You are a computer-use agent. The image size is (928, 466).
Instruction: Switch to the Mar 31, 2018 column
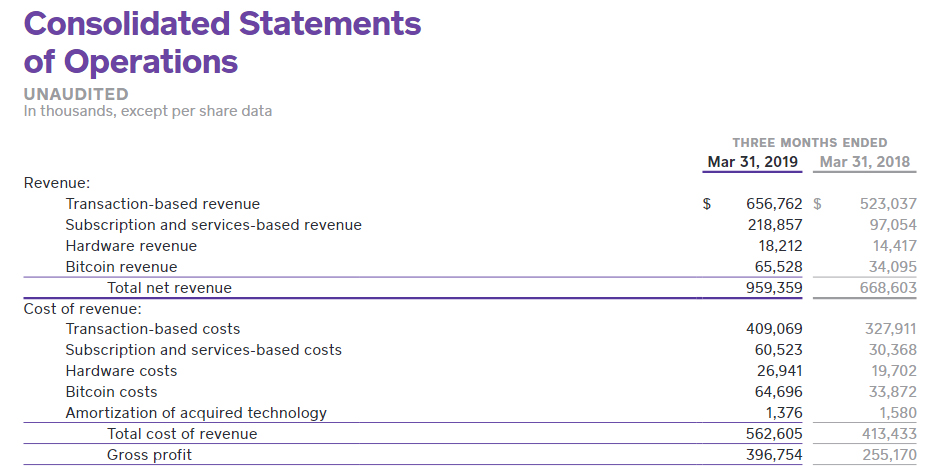click(x=864, y=163)
